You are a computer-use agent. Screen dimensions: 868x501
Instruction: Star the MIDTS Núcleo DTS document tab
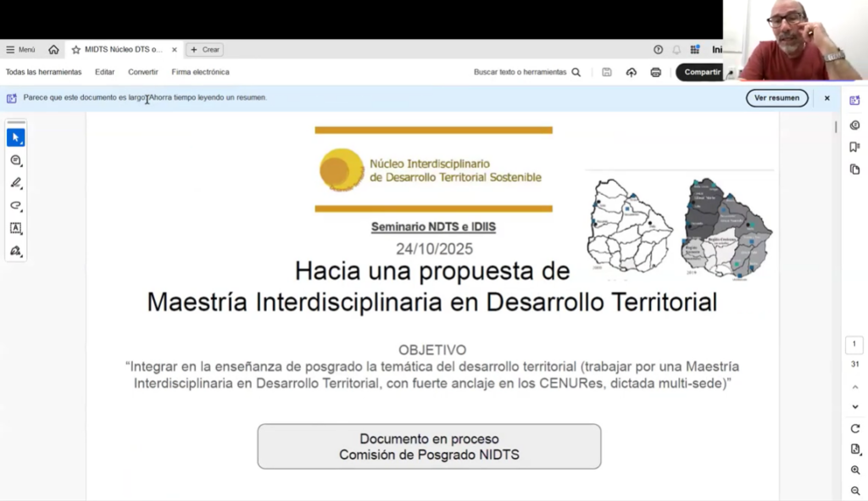point(75,49)
